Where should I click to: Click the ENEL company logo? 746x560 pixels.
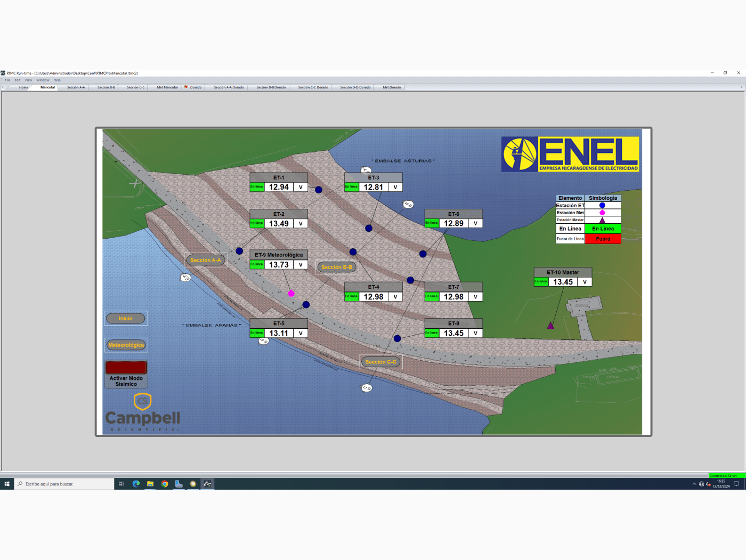coord(570,154)
